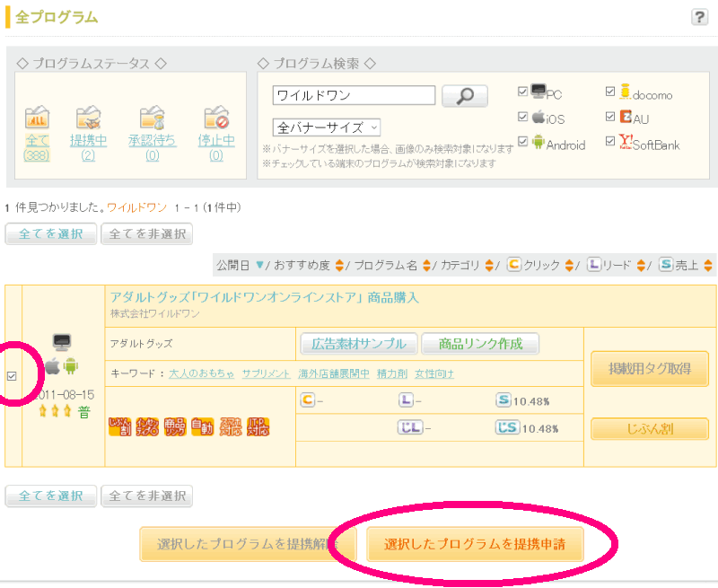The image size is (718, 588).
Task: Click the CS rate icon in program row
Action: 507,427
